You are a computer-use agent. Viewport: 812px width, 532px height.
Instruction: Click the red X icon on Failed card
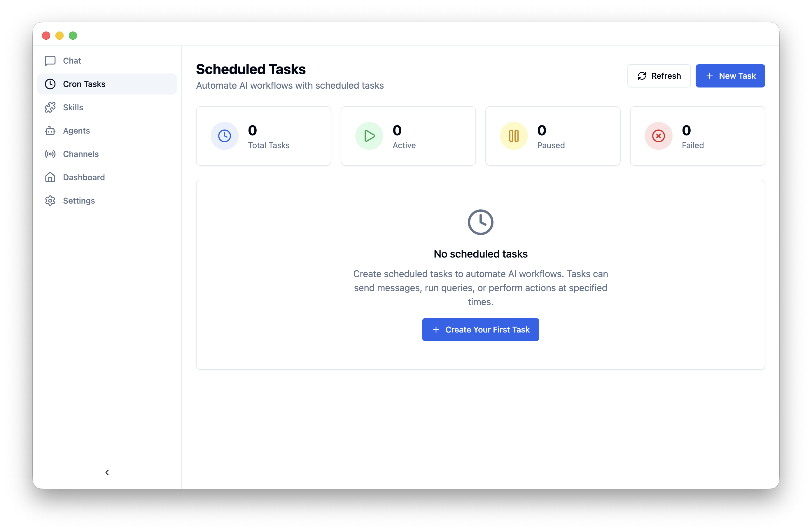coord(658,136)
